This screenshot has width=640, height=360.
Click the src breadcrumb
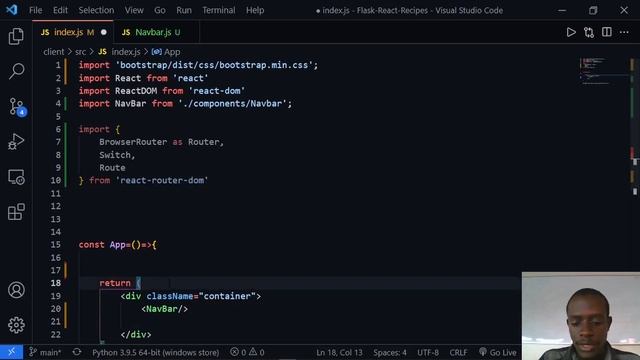(x=80, y=52)
